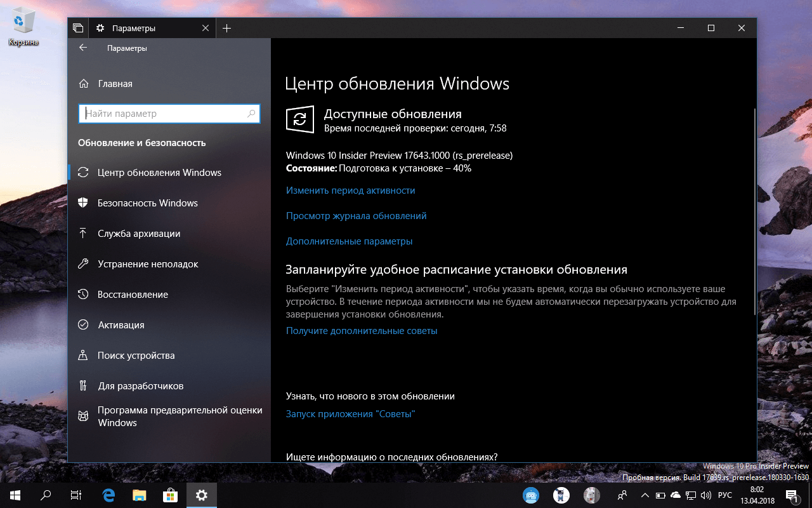Click the volume speaker icon in the tray

[706, 495]
